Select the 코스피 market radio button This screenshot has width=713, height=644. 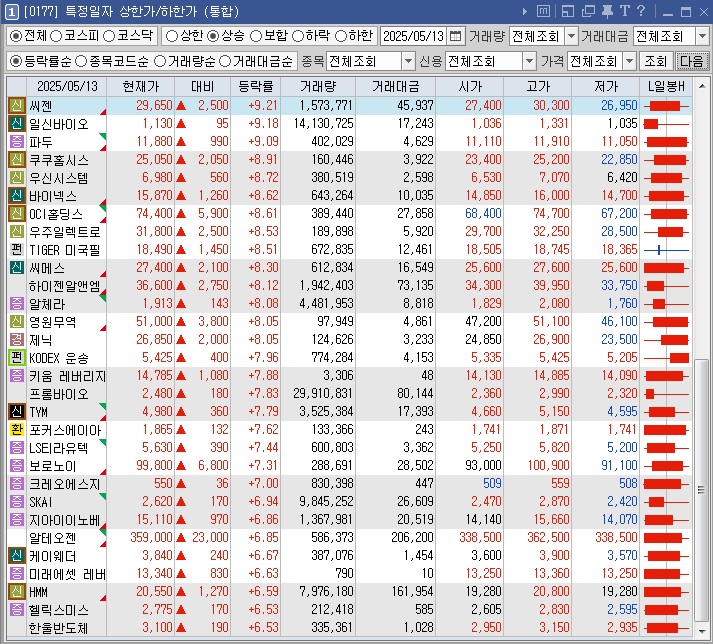click(x=55, y=36)
